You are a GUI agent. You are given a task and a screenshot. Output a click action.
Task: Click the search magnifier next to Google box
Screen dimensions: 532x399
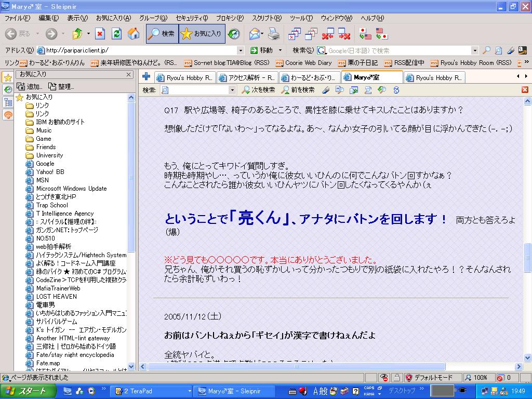pyautogui.click(x=486, y=50)
